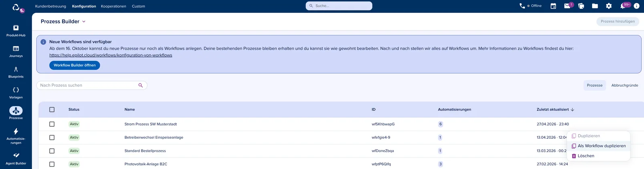Click the ID wfe1gie4-9

coord(381,138)
